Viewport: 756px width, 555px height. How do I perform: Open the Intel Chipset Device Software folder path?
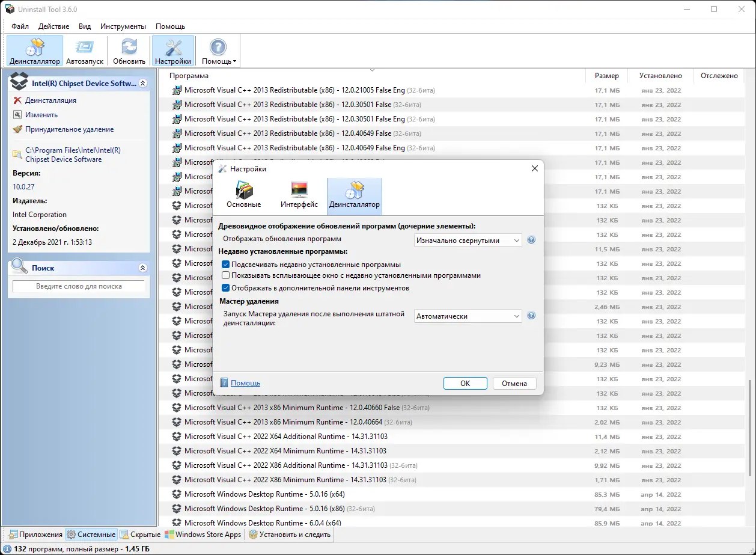[73, 155]
